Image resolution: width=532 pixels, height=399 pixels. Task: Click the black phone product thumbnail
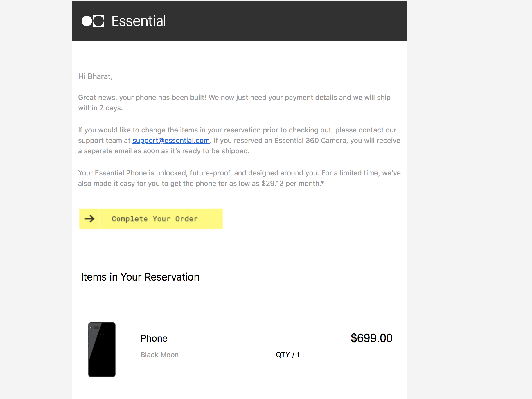click(102, 349)
